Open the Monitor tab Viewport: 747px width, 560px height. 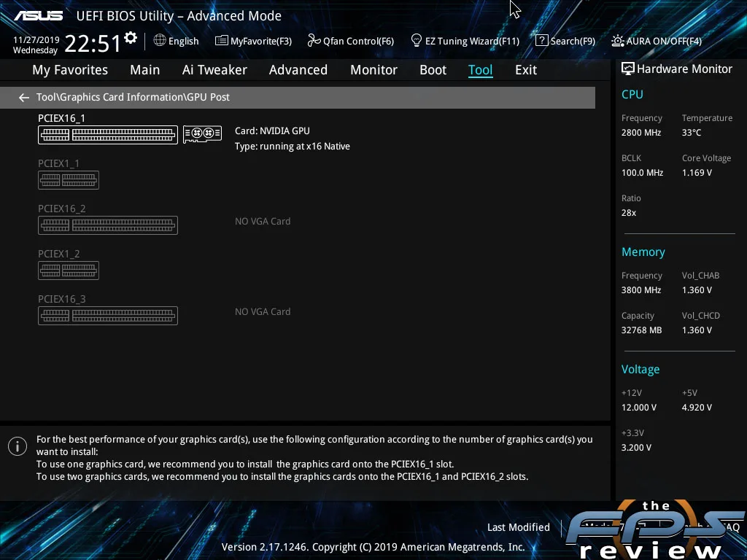pyautogui.click(x=374, y=70)
